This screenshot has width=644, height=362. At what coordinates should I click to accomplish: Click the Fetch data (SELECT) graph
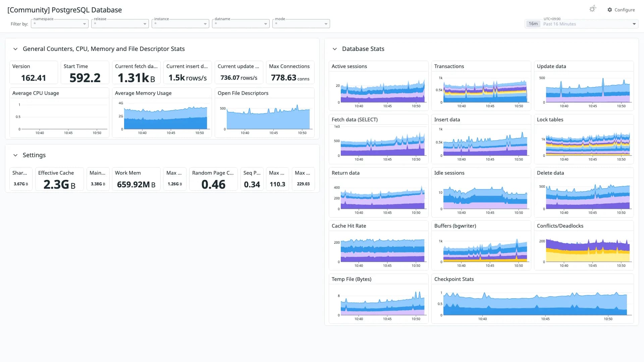(x=379, y=144)
